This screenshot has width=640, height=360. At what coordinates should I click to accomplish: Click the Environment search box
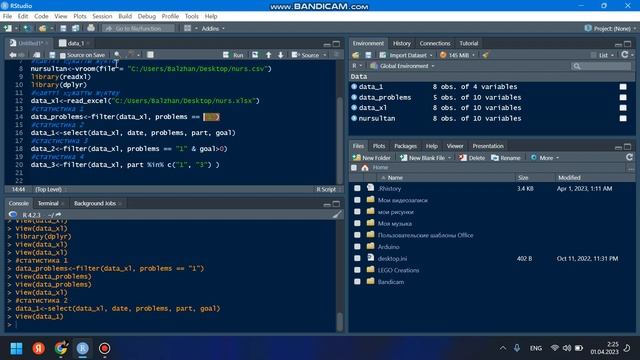coord(601,66)
